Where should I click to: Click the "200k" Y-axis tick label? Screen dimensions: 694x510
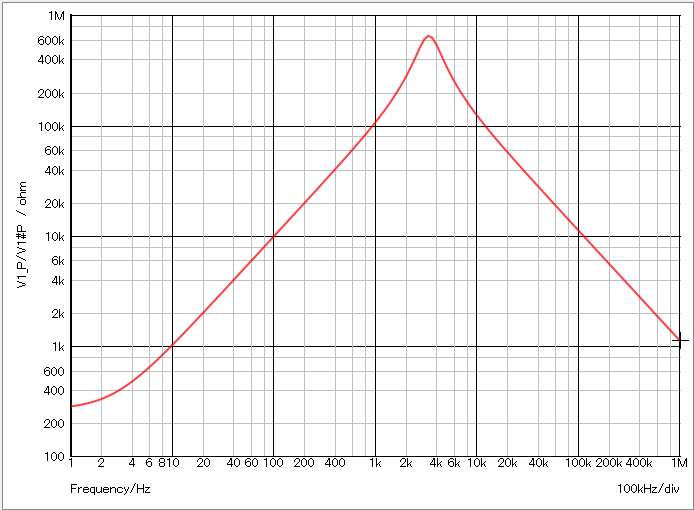(x=51, y=94)
